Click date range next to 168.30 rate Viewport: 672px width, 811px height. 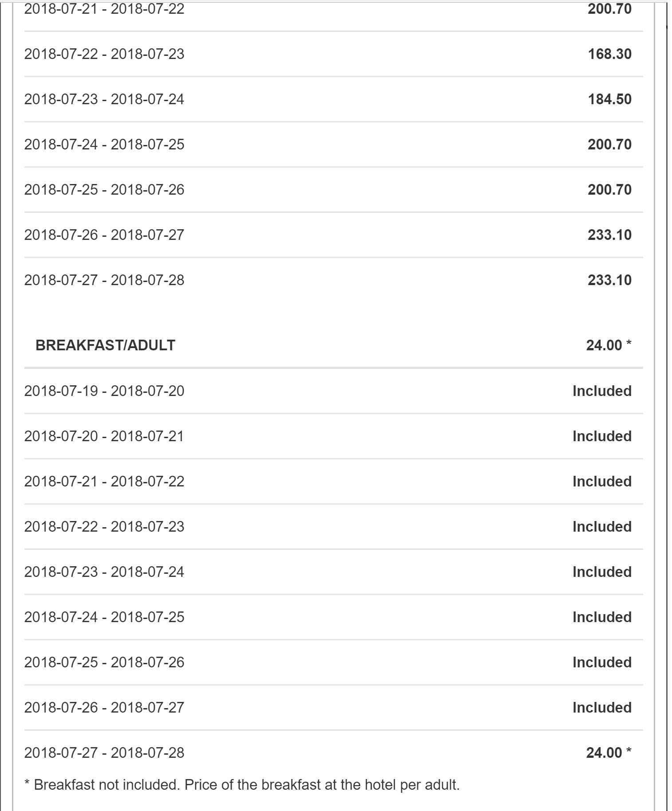(x=104, y=54)
